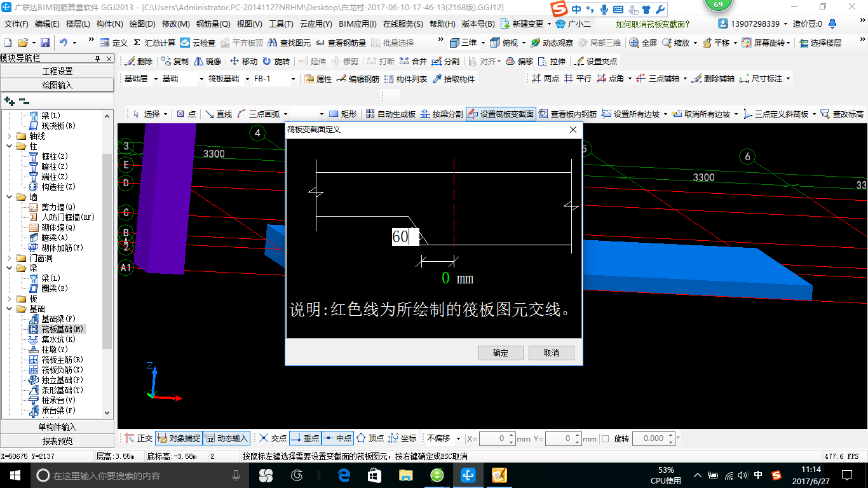Open the 工具(T) menu
This screenshot has height=488, width=868.
[281, 24]
